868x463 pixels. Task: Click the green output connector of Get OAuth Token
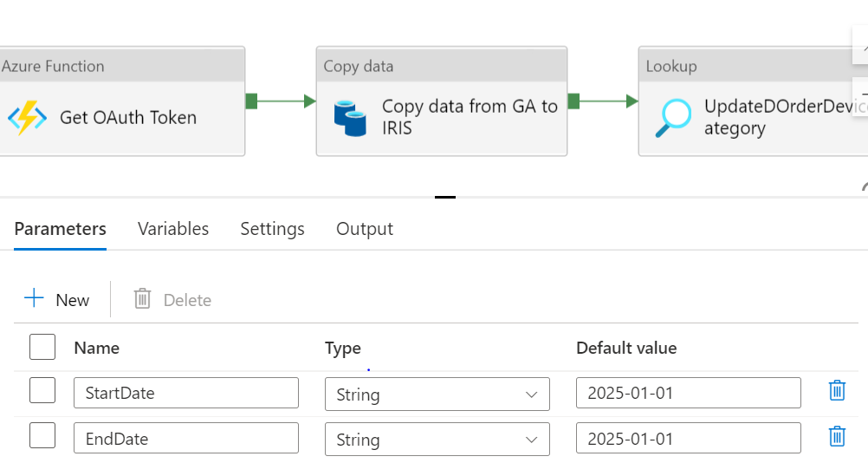[x=251, y=101]
